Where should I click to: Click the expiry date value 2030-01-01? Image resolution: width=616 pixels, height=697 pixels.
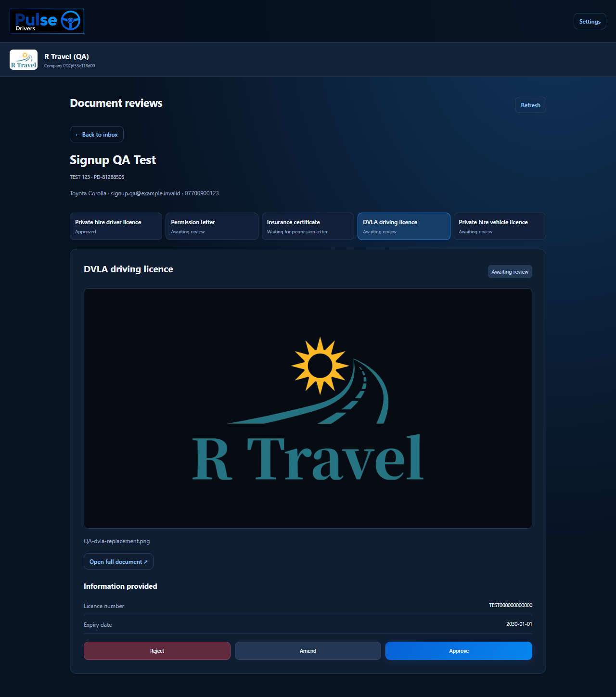tap(519, 624)
